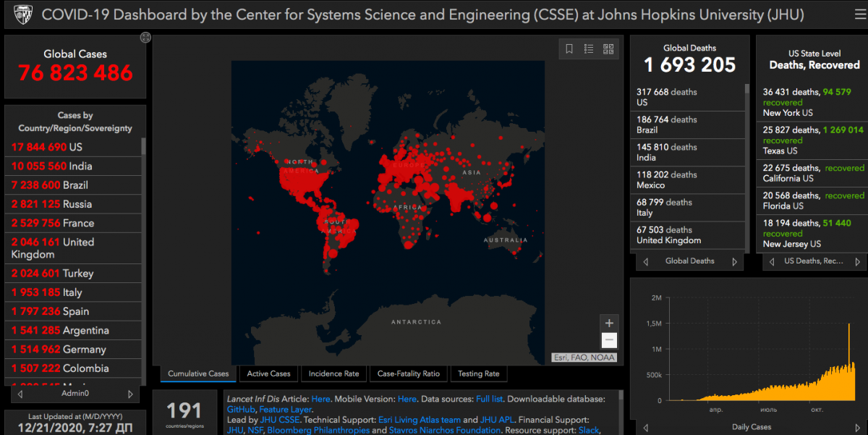Open the map bookmarks tool
The height and width of the screenshot is (435, 868).
click(569, 49)
